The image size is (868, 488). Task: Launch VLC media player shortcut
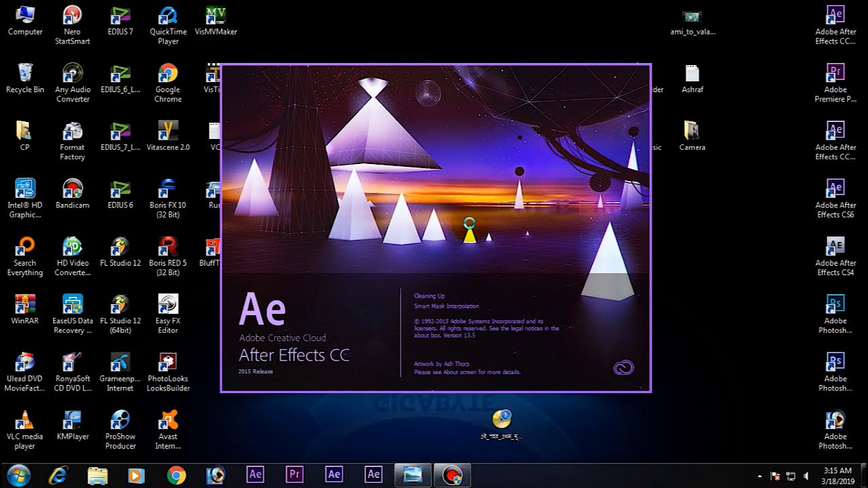(x=25, y=430)
